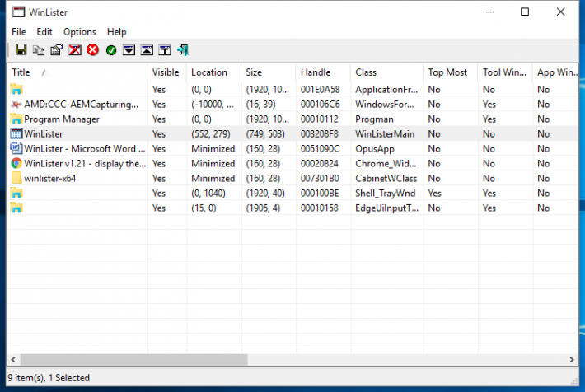The image size is (585, 392).
Task: Click the window with red X toolbar icon
Action: click(75, 49)
